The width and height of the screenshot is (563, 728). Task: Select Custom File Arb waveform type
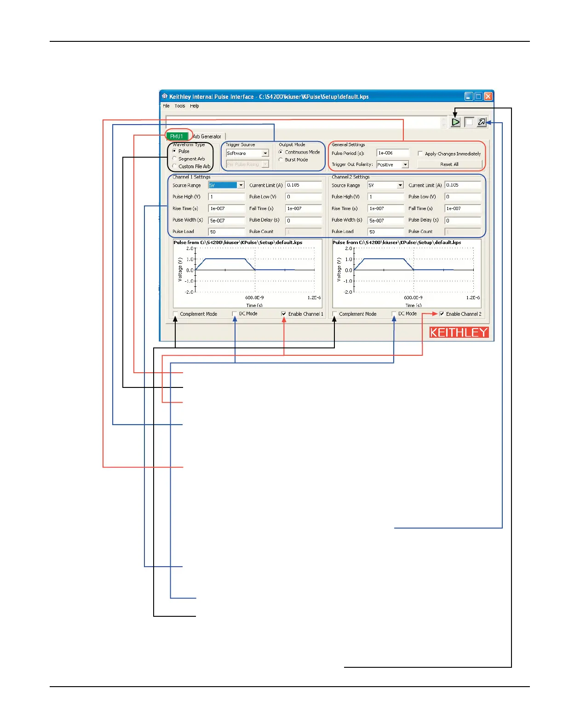(x=174, y=166)
